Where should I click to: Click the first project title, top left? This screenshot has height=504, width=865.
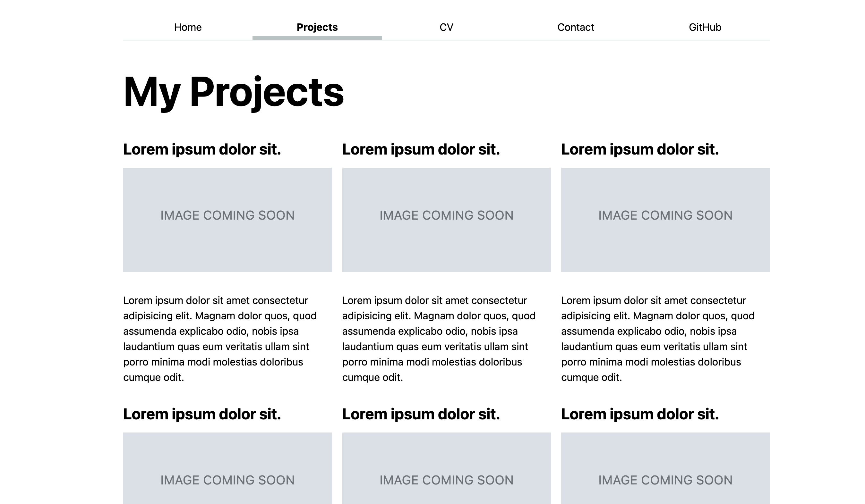pyautogui.click(x=202, y=150)
